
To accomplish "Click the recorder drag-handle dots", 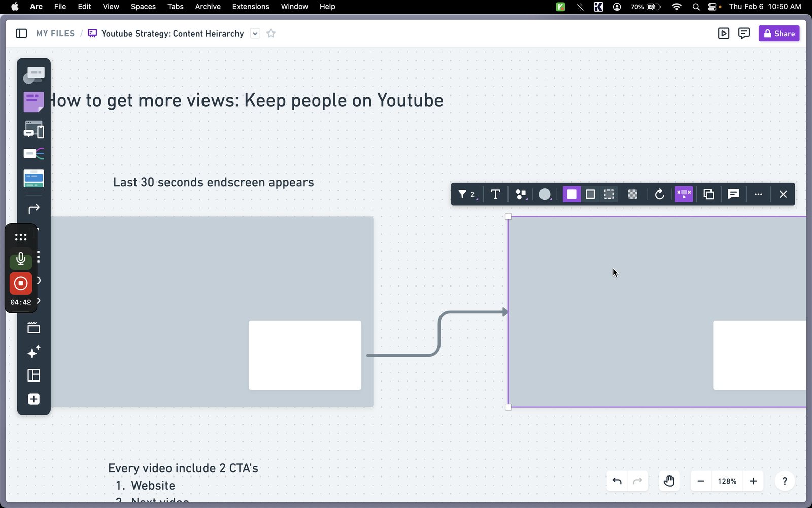I will pos(21,237).
